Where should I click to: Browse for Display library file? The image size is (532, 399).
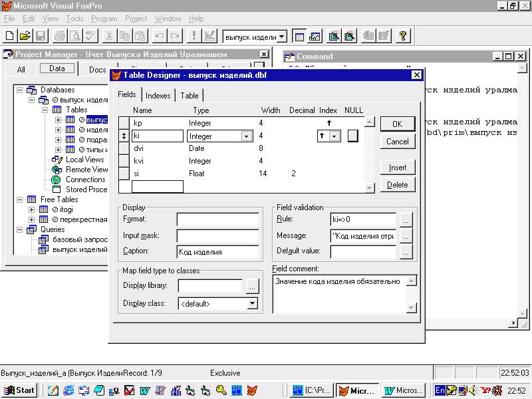point(252,287)
